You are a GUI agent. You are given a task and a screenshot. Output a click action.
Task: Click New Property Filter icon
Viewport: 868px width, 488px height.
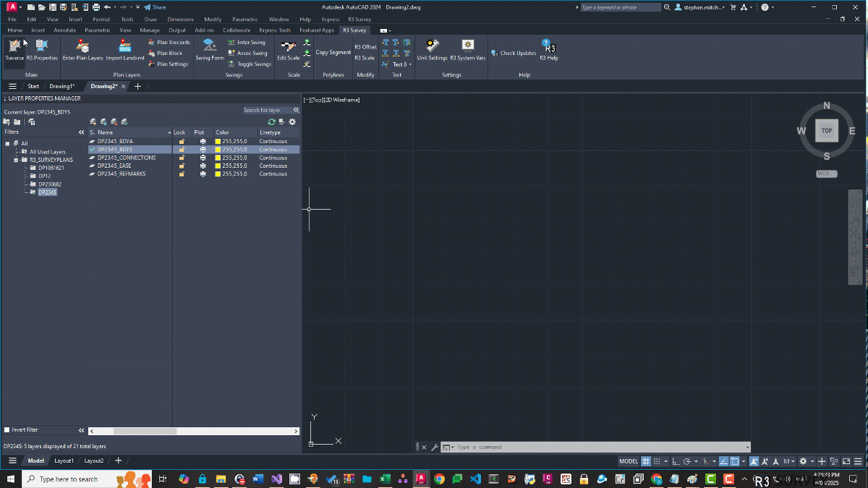click(7, 122)
